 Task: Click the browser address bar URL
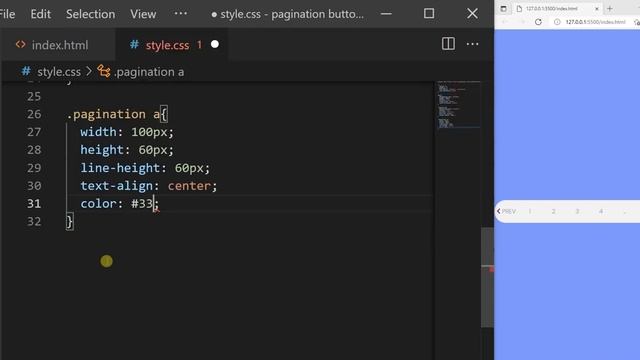point(595,22)
